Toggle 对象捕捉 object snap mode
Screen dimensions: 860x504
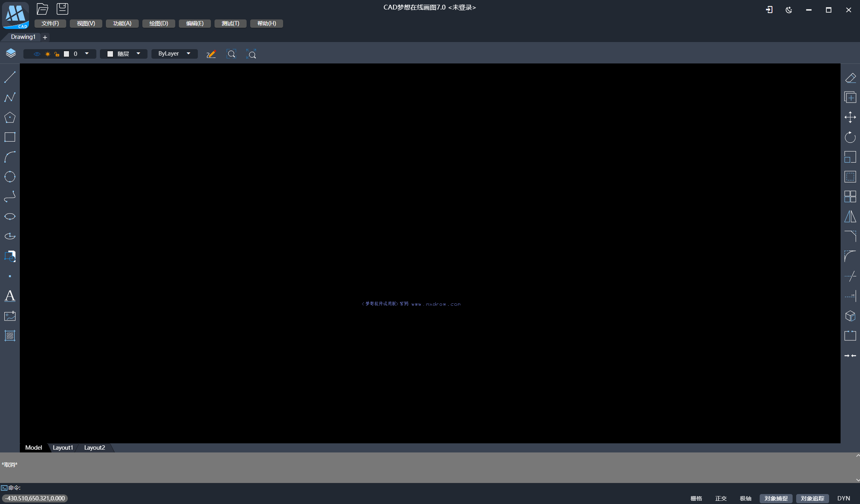[x=776, y=498]
